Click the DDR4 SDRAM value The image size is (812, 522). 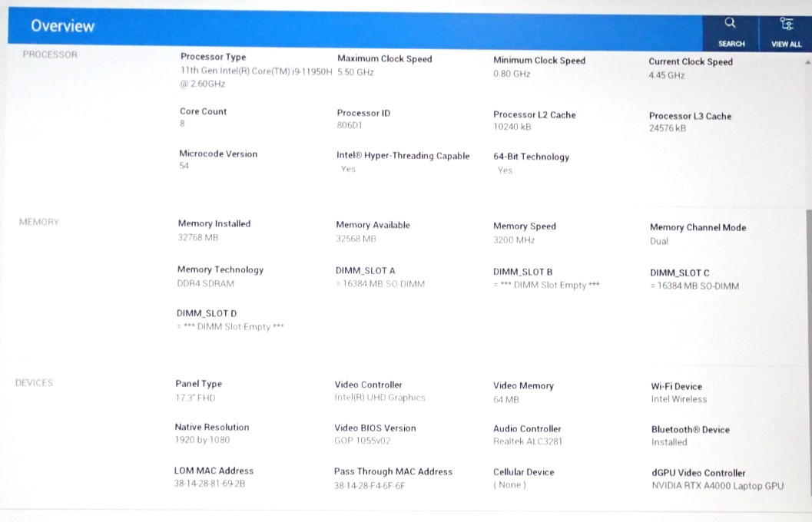coord(206,283)
